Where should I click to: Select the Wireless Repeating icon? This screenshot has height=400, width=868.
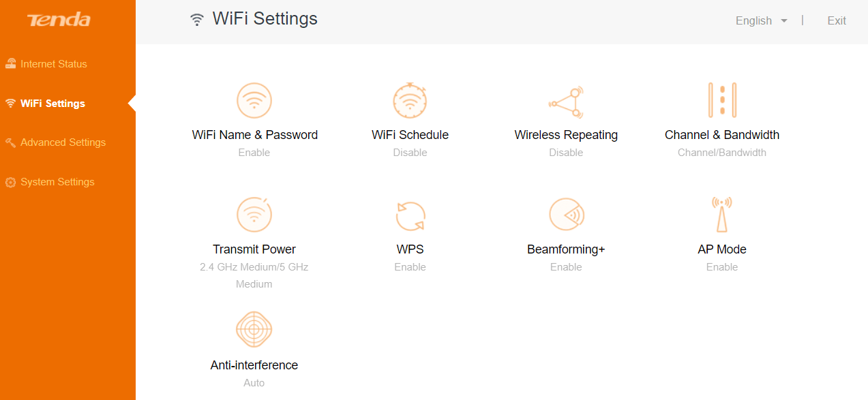[x=566, y=100]
